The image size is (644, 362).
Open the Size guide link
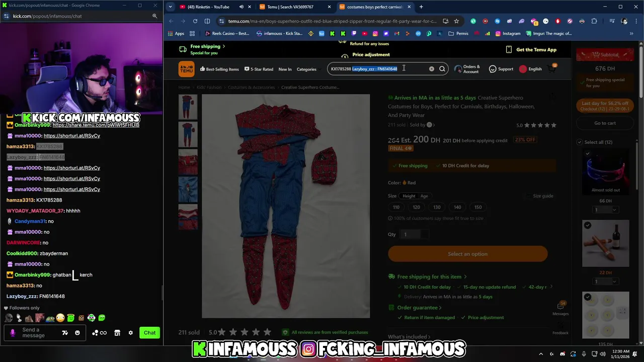coord(543,196)
